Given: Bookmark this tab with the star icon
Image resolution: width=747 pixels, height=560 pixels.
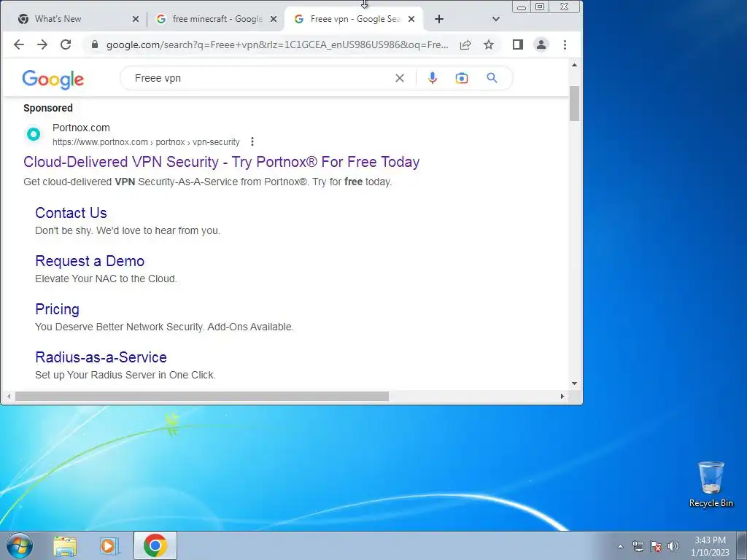Looking at the screenshot, I should point(489,44).
